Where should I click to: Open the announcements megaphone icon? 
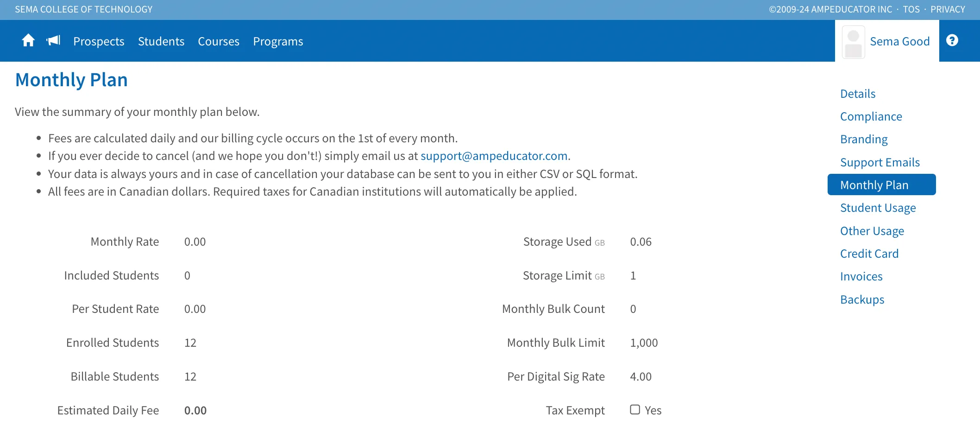54,41
